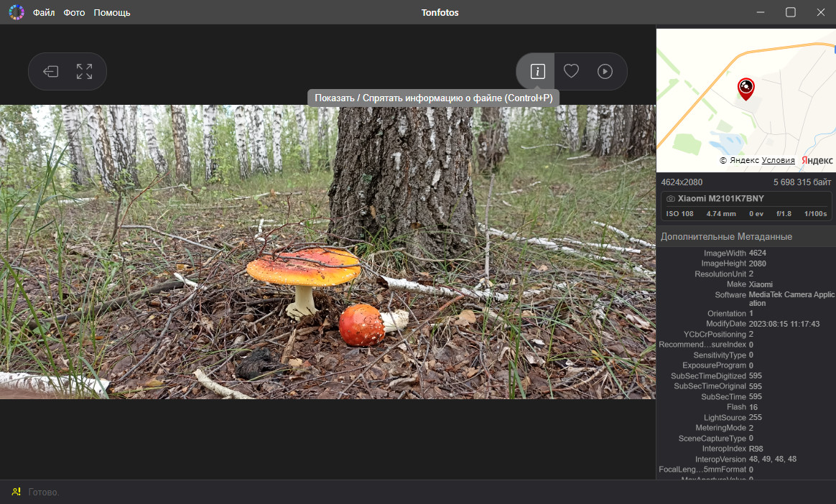Open the Помощь menu
Viewport: 836px width, 504px height.
point(112,12)
